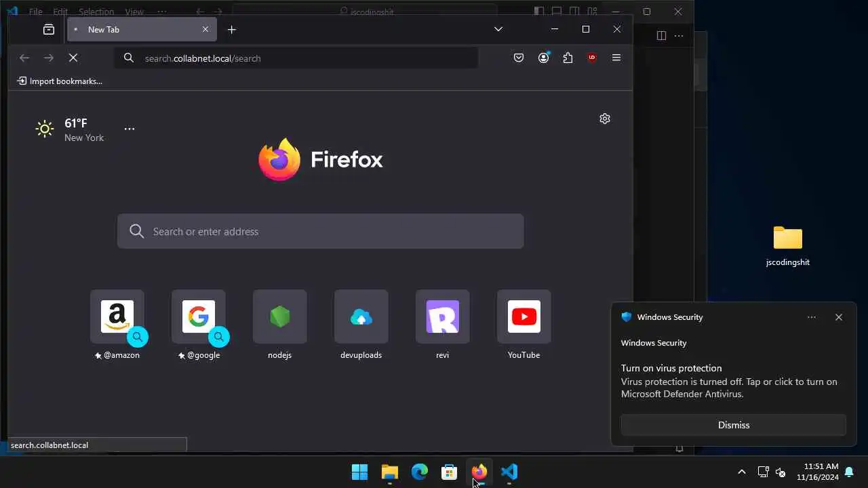Click the File menu in VS Code
Screen dimensions: 868x488
tap(35, 12)
